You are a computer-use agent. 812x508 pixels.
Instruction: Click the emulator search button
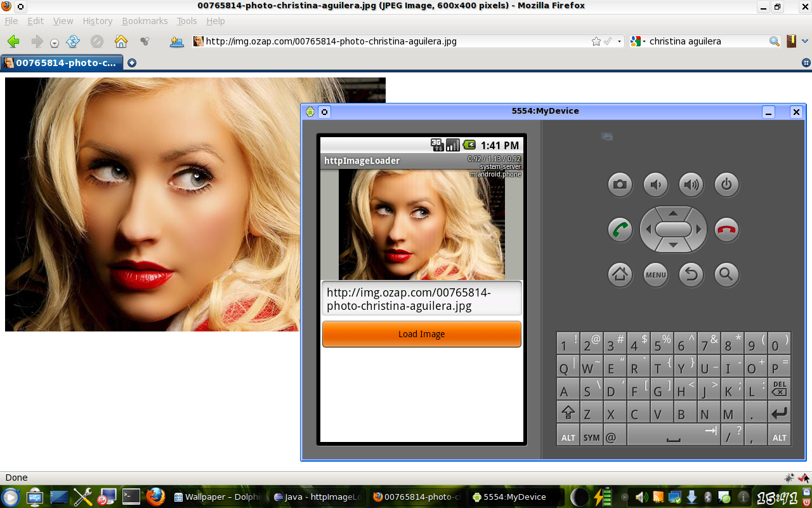click(x=726, y=274)
